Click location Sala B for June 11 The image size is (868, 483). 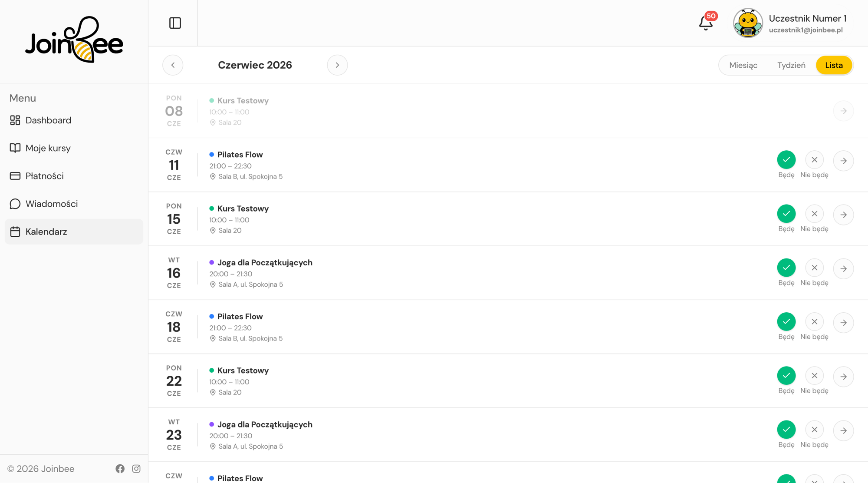246,176
